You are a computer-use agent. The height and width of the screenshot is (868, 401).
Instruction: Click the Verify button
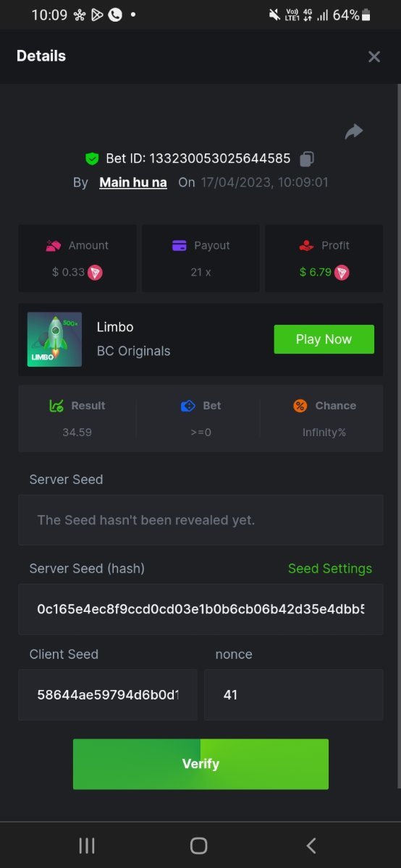click(x=200, y=764)
